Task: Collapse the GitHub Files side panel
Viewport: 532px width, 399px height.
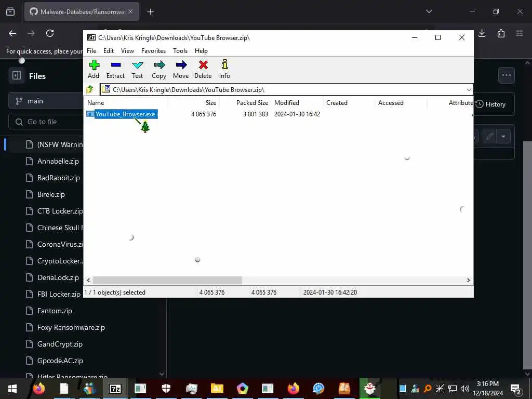Action: [17, 75]
